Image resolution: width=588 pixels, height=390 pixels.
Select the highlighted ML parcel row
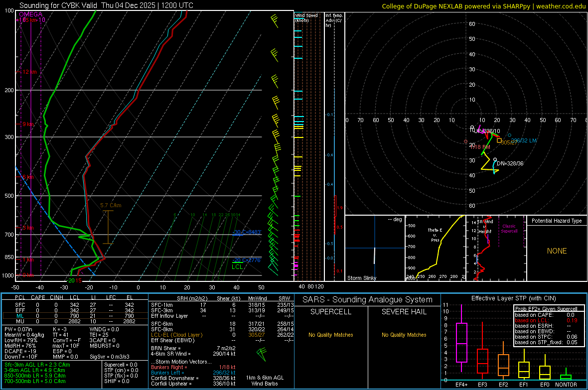coord(74,316)
